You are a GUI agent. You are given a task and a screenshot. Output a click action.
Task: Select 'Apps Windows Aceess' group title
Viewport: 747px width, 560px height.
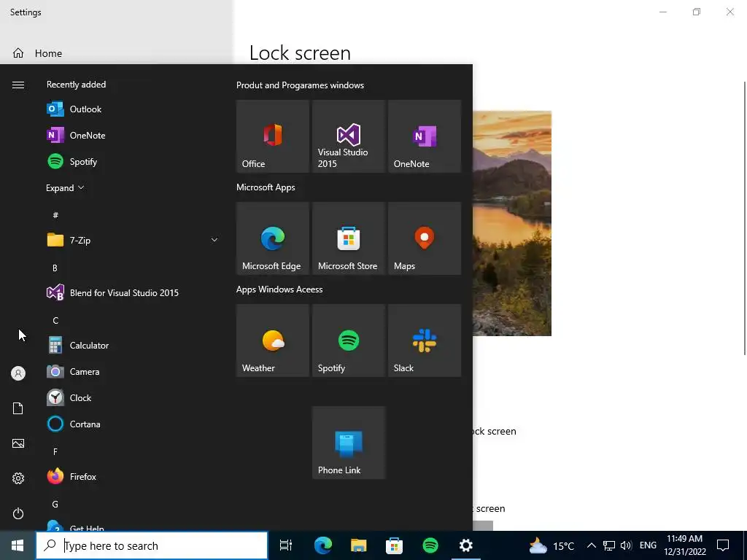point(279,289)
